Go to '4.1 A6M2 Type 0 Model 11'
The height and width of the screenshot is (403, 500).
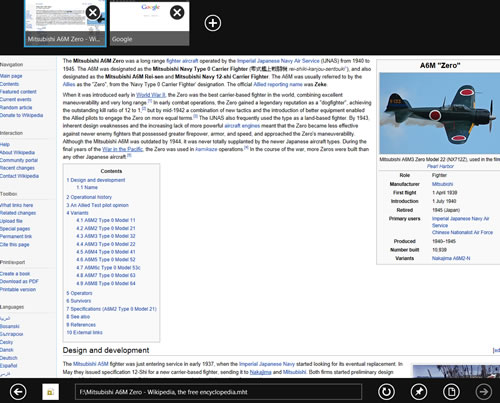pos(106,220)
